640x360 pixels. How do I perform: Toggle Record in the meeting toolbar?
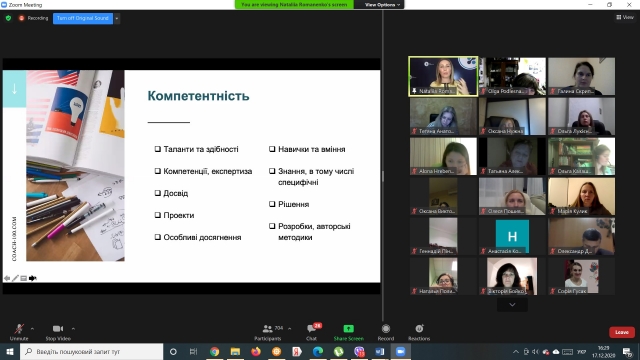click(386, 332)
